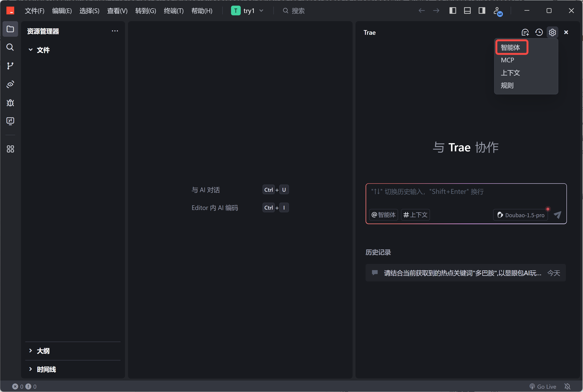Viewport: 583px width, 392px height.
Task: Open the Explorer folder icon in the sidebar
Action: [x=10, y=29]
